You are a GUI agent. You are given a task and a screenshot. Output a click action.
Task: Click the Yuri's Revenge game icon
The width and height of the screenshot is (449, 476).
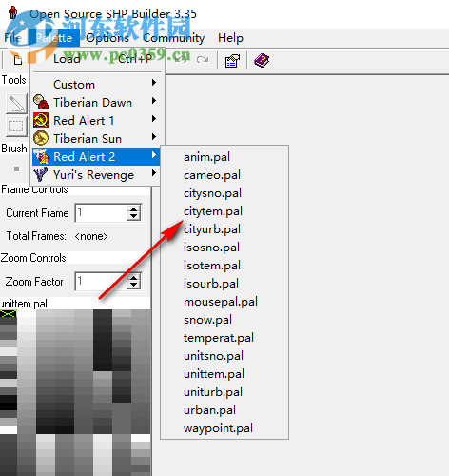[41, 174]
